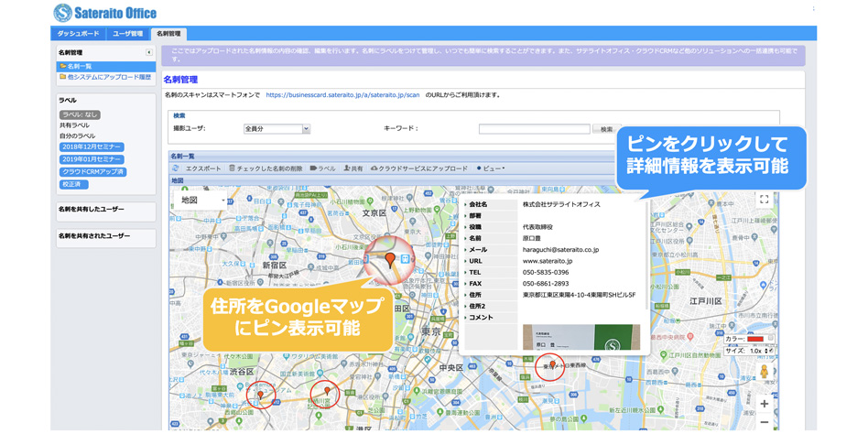This screenshot has width=868, height=434.
Task: Select the 校正済 label
Action: click(74, 184)
